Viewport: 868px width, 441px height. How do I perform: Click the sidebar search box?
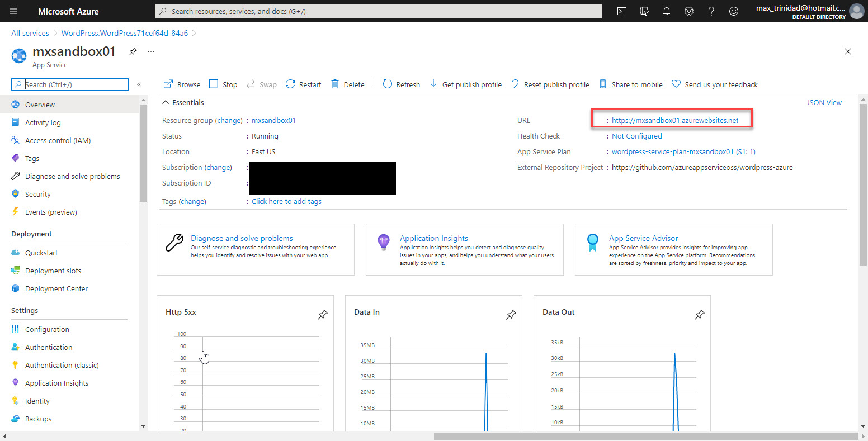[70, 84]
